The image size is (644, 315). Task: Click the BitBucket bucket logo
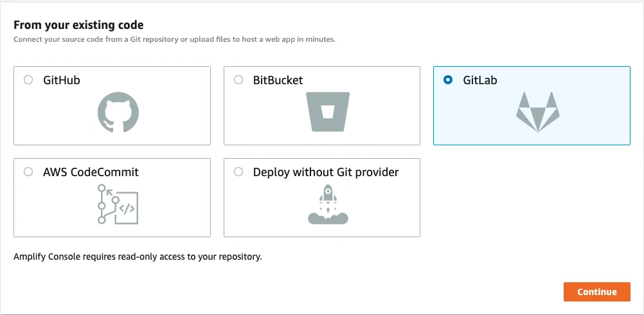pos(328,112)
